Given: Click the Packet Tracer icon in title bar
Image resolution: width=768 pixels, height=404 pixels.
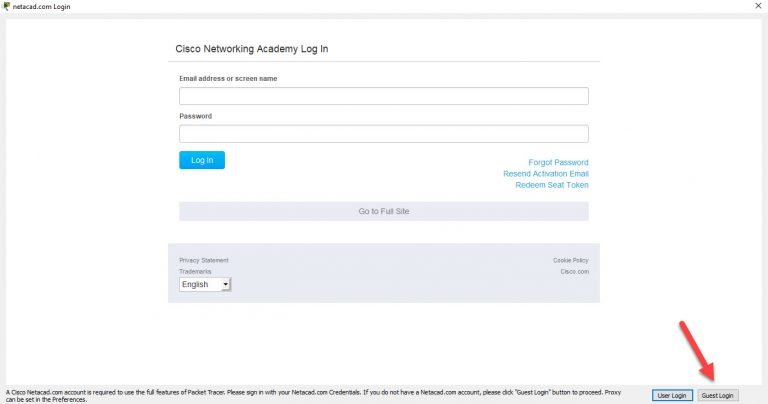Looking at the screenshot, I should 6,6.
